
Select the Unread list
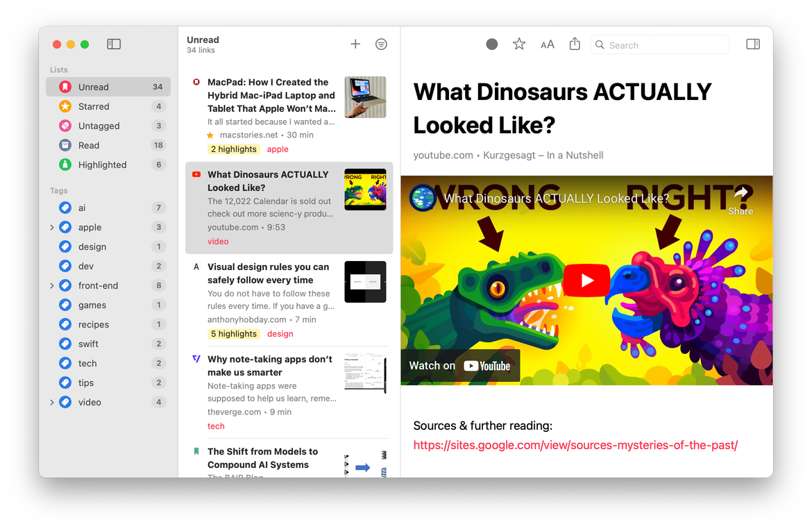pos(108,87)
